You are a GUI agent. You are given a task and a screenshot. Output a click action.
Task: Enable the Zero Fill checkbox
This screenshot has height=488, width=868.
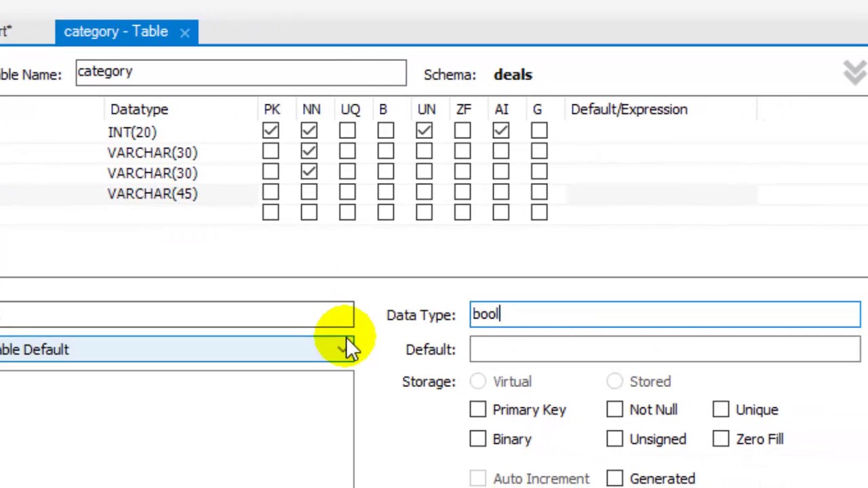[x=720, y=439]
